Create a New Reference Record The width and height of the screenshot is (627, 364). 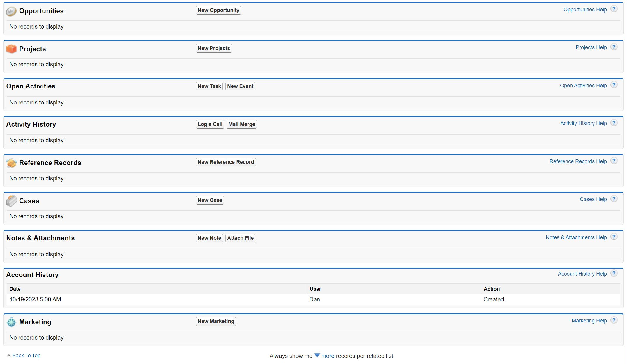click(x=226, y=162)
